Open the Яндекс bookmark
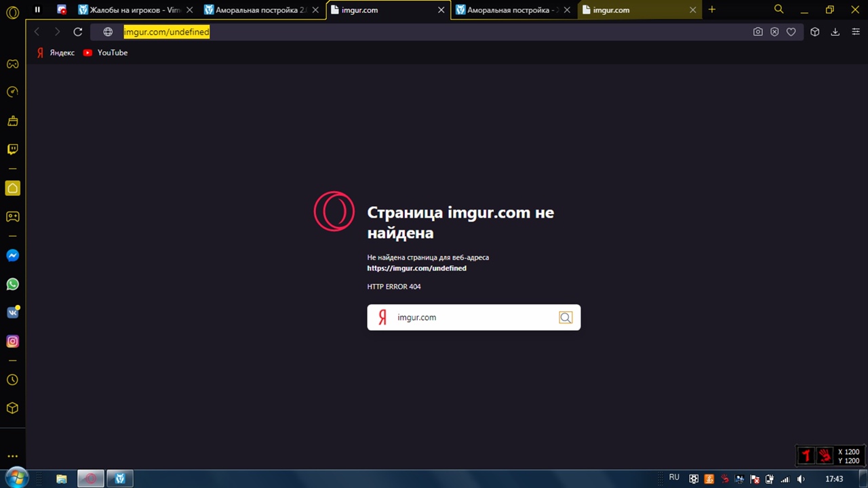 pyautogui.click(x=56, y=52)
